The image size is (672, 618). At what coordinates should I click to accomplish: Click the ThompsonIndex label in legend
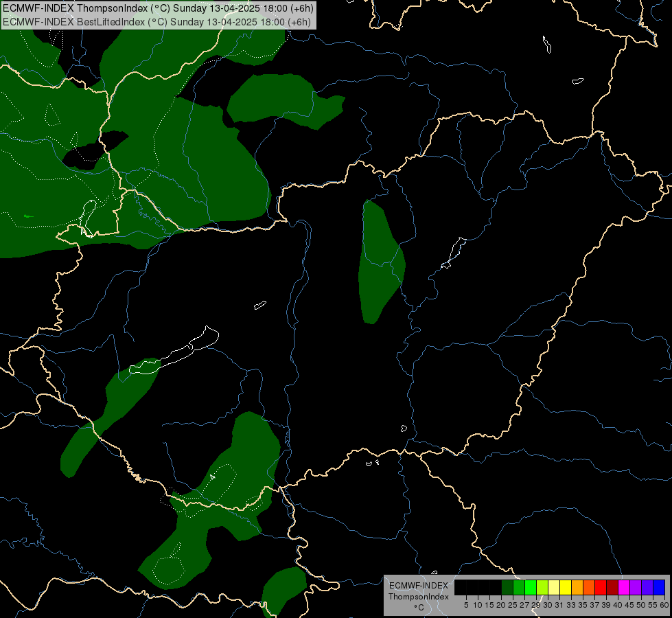pos(419,597)
